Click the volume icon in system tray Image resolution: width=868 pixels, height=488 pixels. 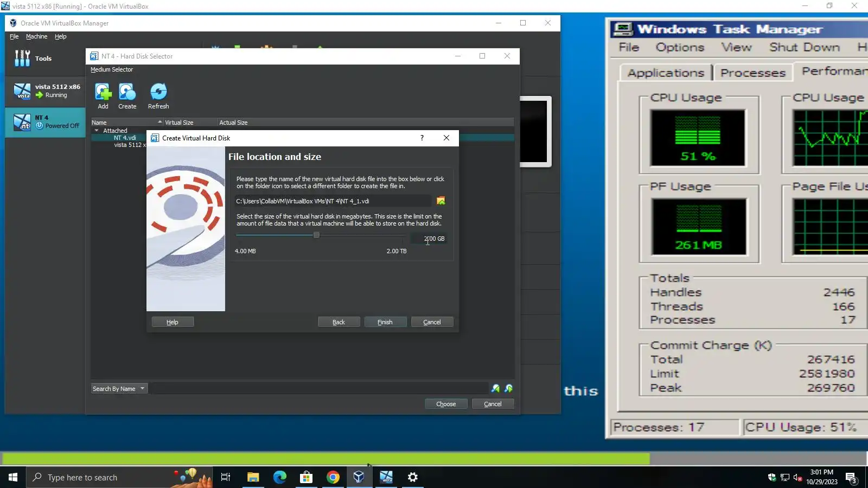coord(797,478)
